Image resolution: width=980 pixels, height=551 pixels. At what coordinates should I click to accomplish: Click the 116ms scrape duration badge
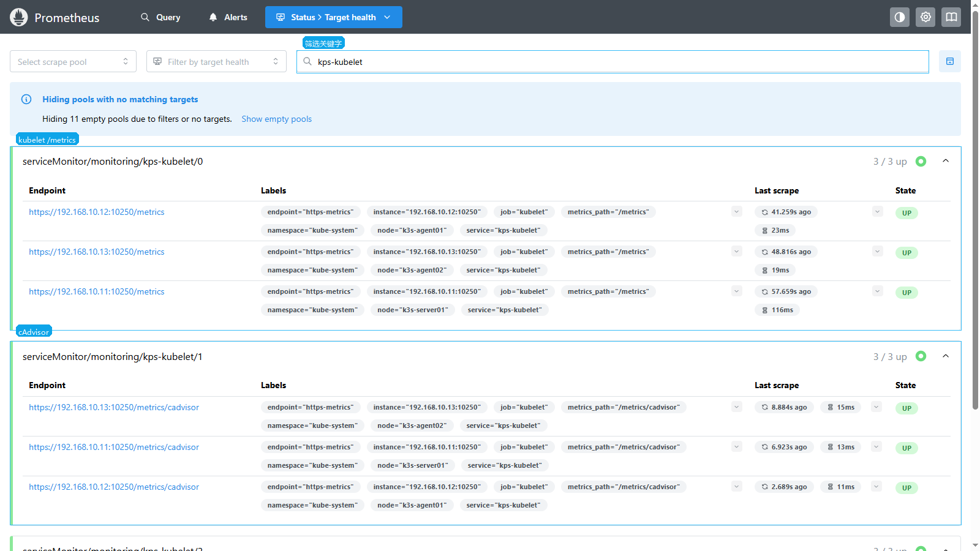click(777, 310)
